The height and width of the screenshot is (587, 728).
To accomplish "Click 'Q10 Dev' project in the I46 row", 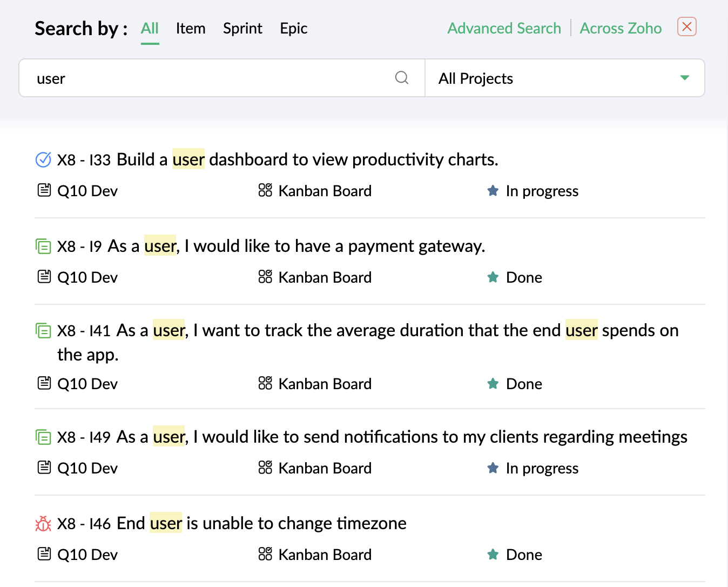I will click(87, 555).
